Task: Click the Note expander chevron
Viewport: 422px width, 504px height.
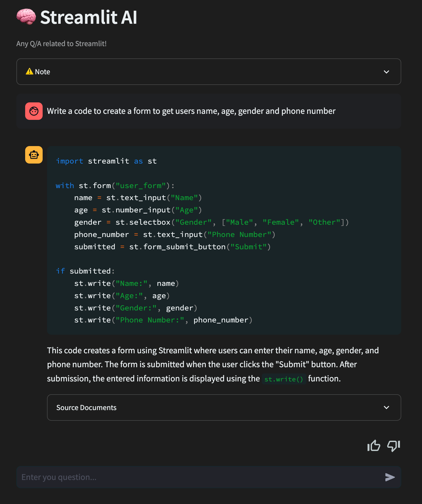Action: click(x=386, y=72)
